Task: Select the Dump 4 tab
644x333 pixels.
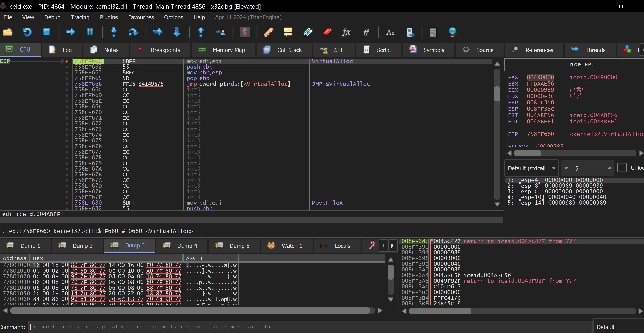Action: click(182, 246)
